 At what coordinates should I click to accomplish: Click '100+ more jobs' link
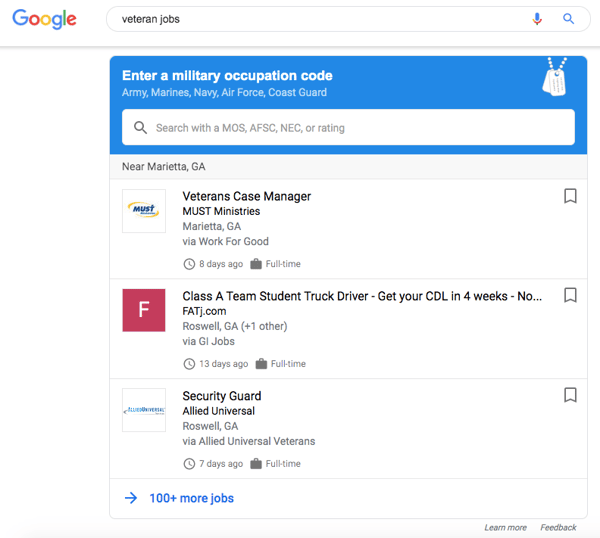tap(191, 498)
